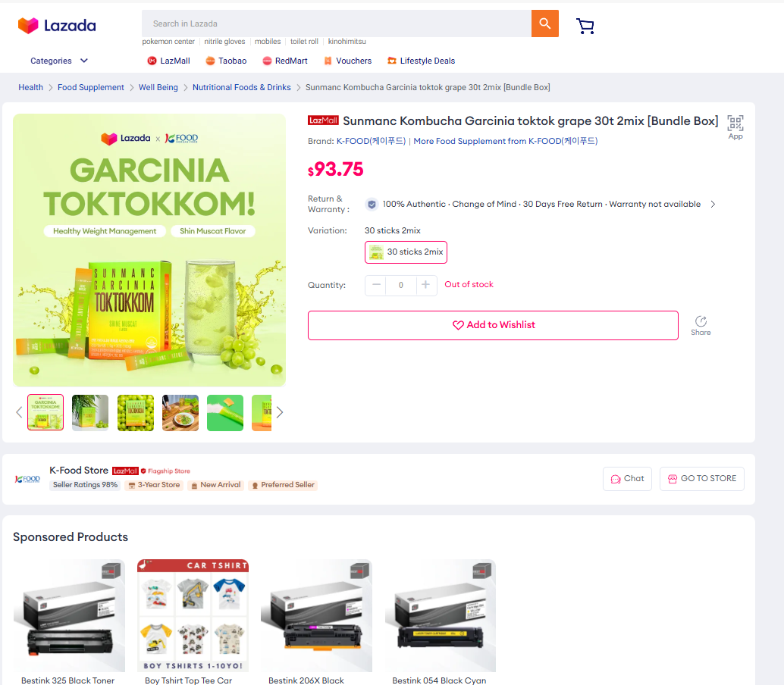Expand the Categories dropdown
The height and width of the screenshot is (685, 784).
click(x=59, y=61)
